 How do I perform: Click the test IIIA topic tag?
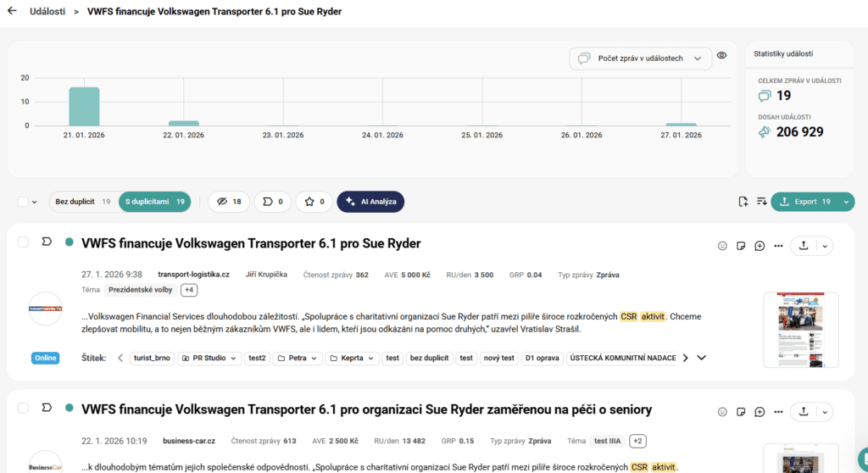pos(607,441)
